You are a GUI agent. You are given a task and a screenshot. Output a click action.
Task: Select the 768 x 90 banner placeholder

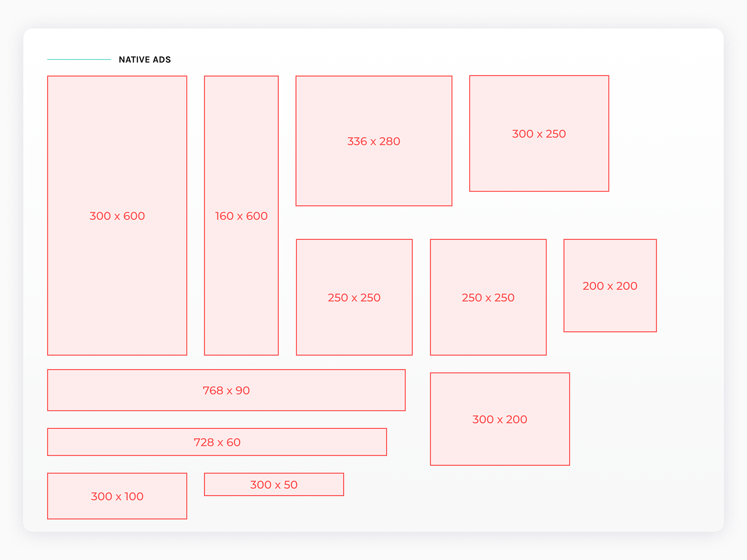(x=226, y=390)
